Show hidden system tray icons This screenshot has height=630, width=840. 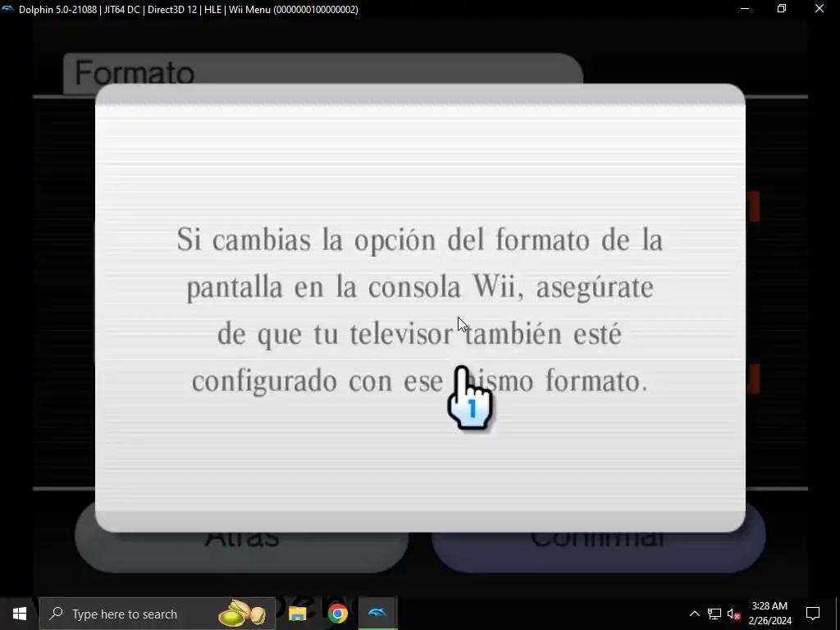694,614
